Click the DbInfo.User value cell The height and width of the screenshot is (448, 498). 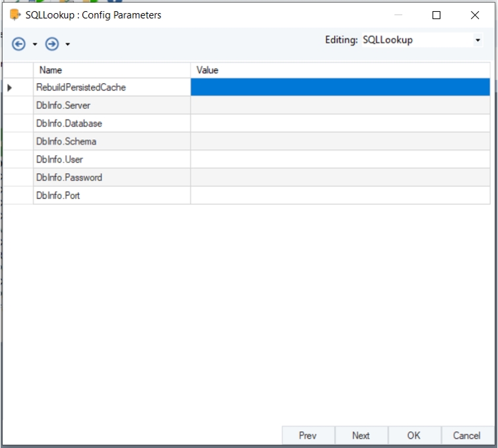(340, 159)
